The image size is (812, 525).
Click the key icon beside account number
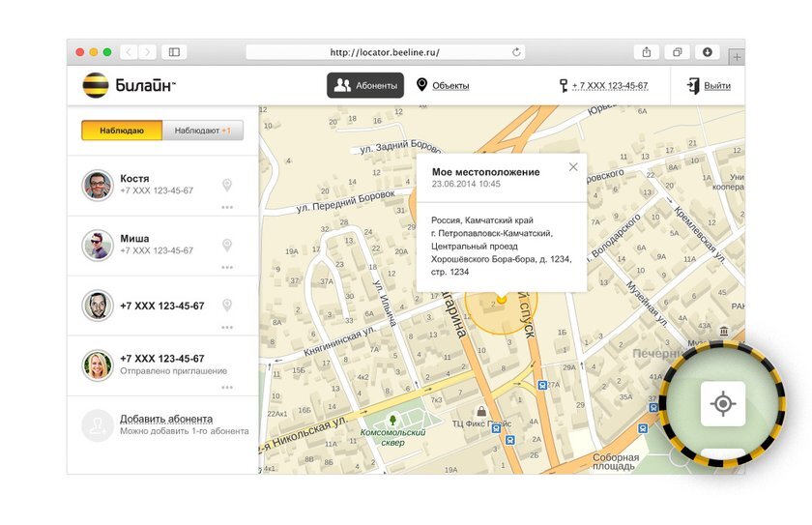(564, 85)
